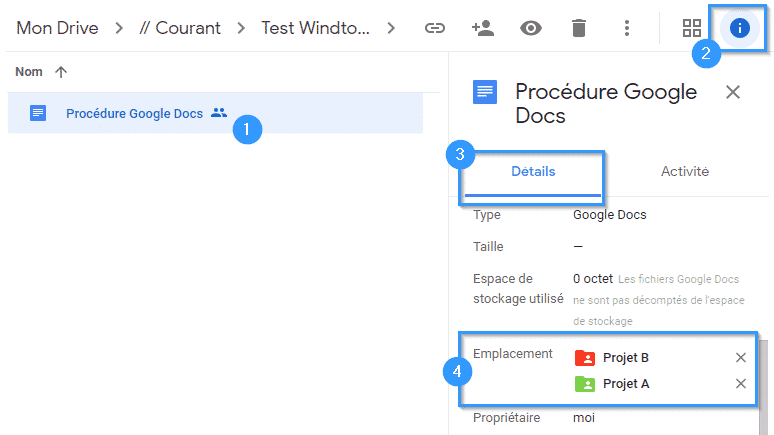Viewport: 774px width, 435px height.
Task: Remove Projet A location
Action: (740, 384)
